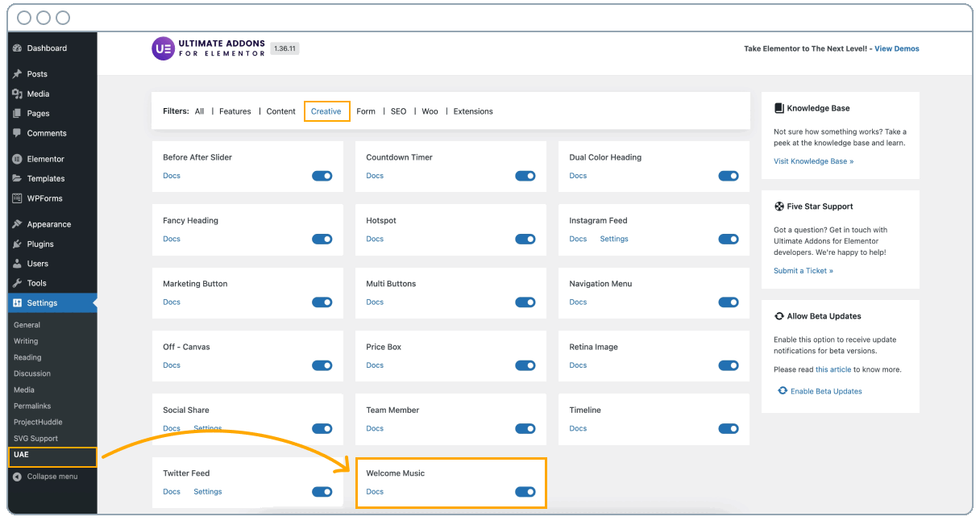Turn off the Twitter Feed toggle

point(322,492)
